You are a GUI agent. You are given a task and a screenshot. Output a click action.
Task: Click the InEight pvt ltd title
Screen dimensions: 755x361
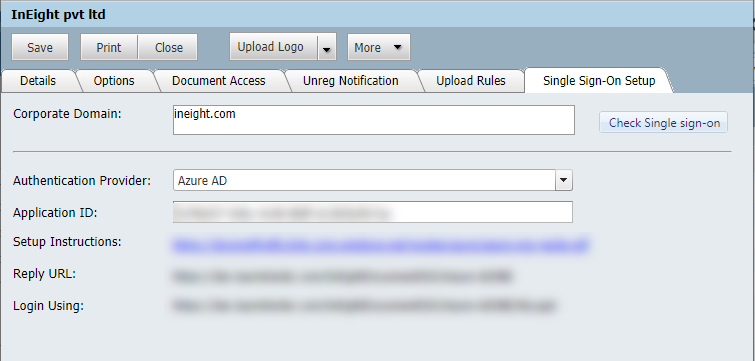(58, 14)
